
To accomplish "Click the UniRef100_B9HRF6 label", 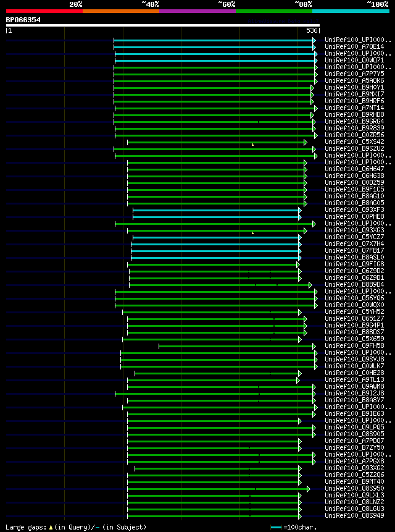I will [354, 101].
